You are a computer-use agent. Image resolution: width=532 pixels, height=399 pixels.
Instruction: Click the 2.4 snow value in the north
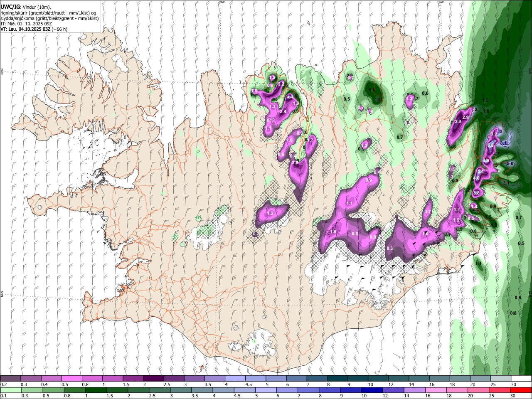coord(283,112)
